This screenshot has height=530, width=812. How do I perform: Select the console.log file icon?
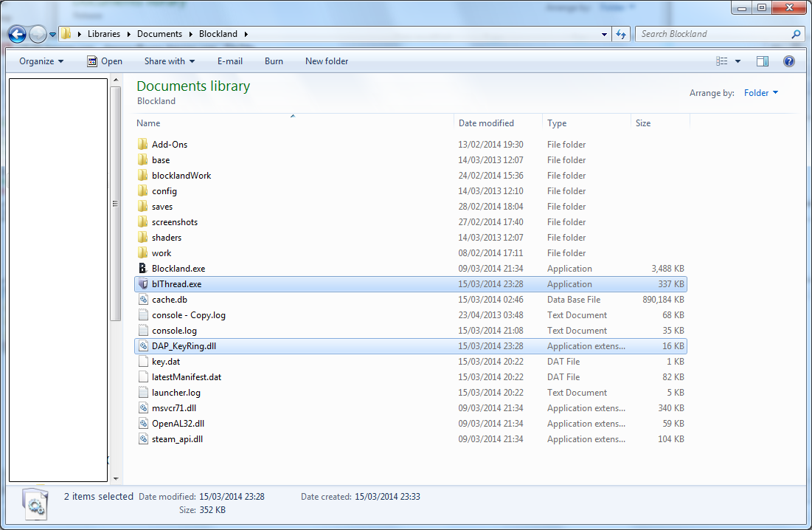(143, 331)
